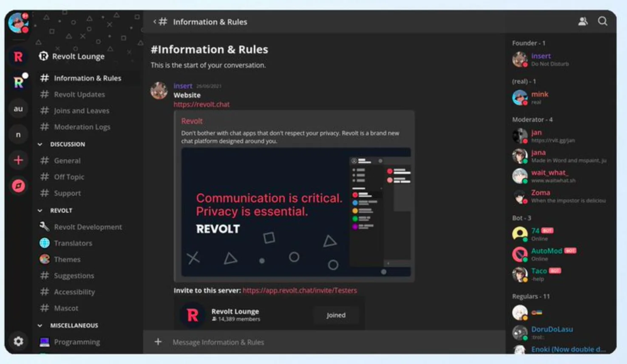Collapse the Revolt category
627x364 pixels.
coord(40,211)
